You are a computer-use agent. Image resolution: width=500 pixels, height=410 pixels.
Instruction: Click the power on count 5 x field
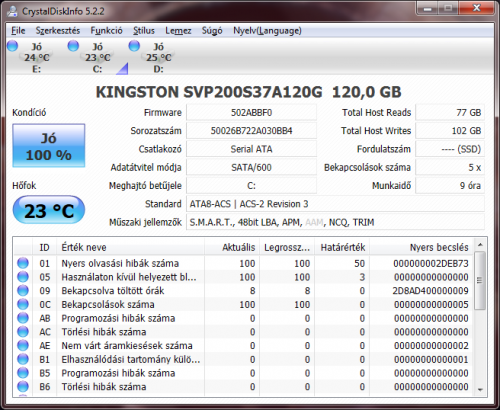coord(450,167)
